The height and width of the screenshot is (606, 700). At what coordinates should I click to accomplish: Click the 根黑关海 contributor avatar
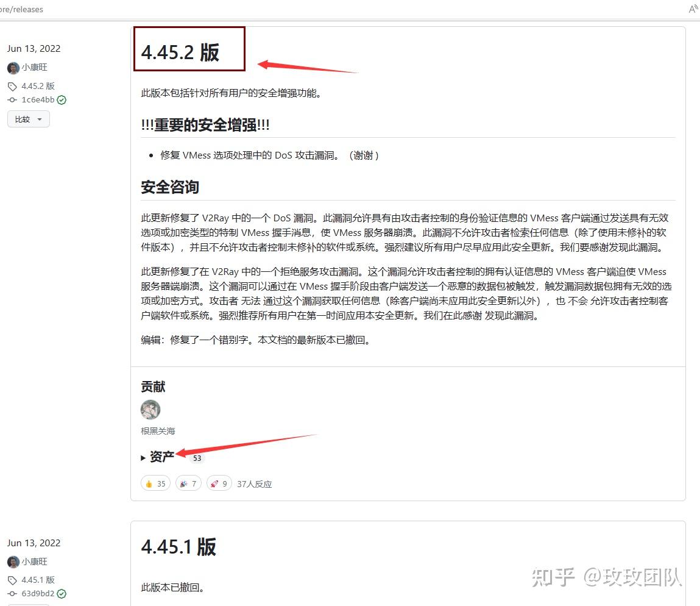point(150,409)
